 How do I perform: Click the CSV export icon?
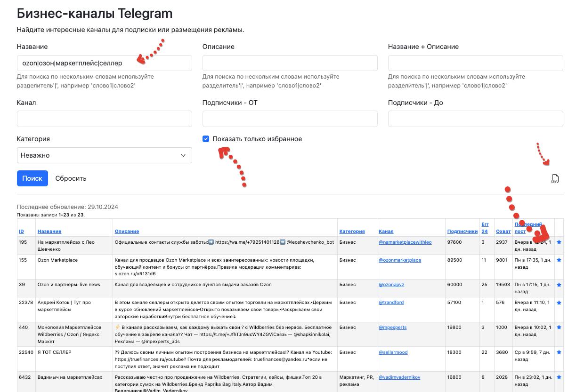554,178
